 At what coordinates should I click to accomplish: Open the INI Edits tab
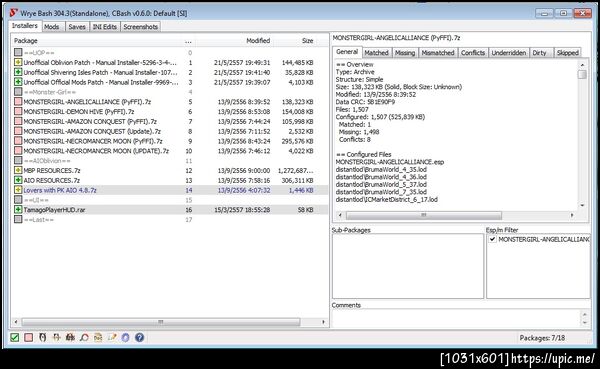pyautogui.click(x=104, y=27)
